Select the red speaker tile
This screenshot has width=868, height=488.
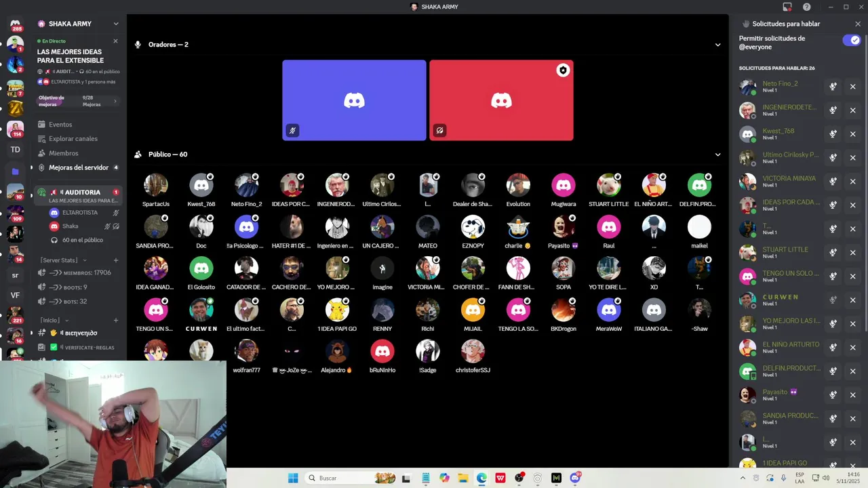click(501, 100)
